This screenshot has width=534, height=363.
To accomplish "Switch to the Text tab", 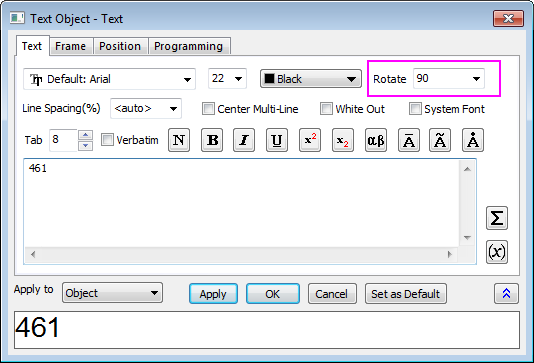I will click(x=32, y=46).
